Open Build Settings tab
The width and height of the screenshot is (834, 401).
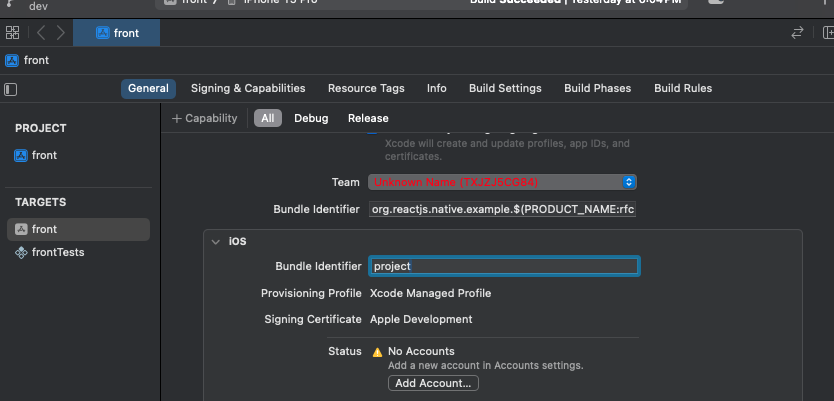505,88
